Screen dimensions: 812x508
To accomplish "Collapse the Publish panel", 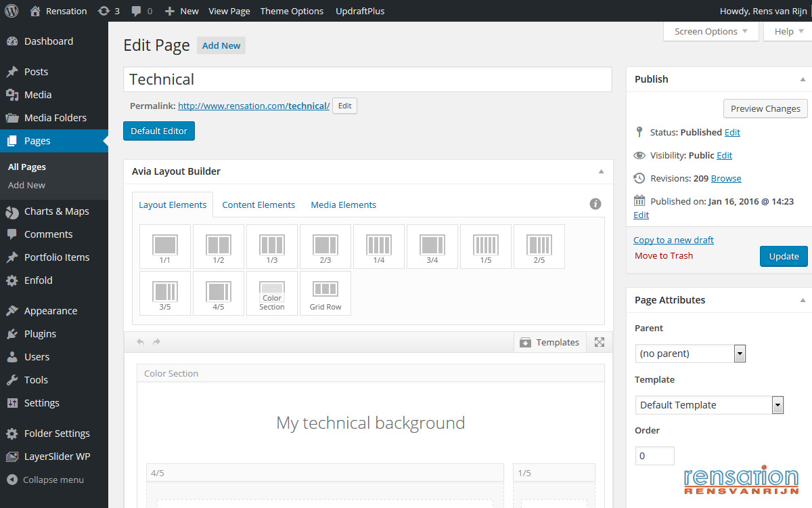I will click(x=803, y=79).
